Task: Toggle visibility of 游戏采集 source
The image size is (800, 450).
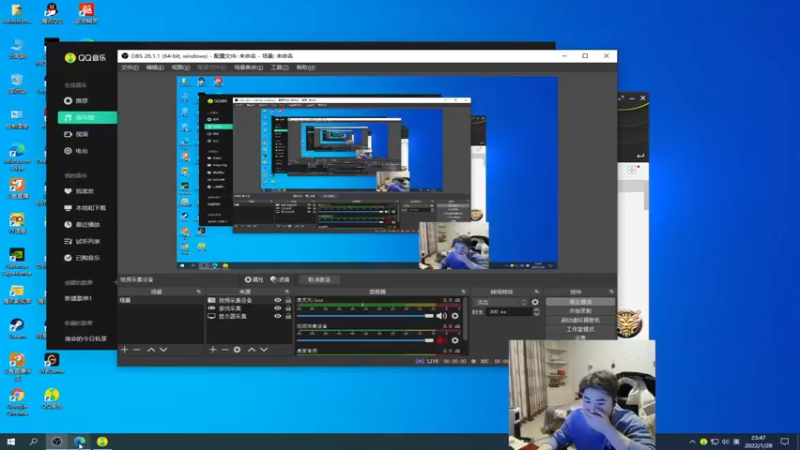Action: tap(278, 308)
